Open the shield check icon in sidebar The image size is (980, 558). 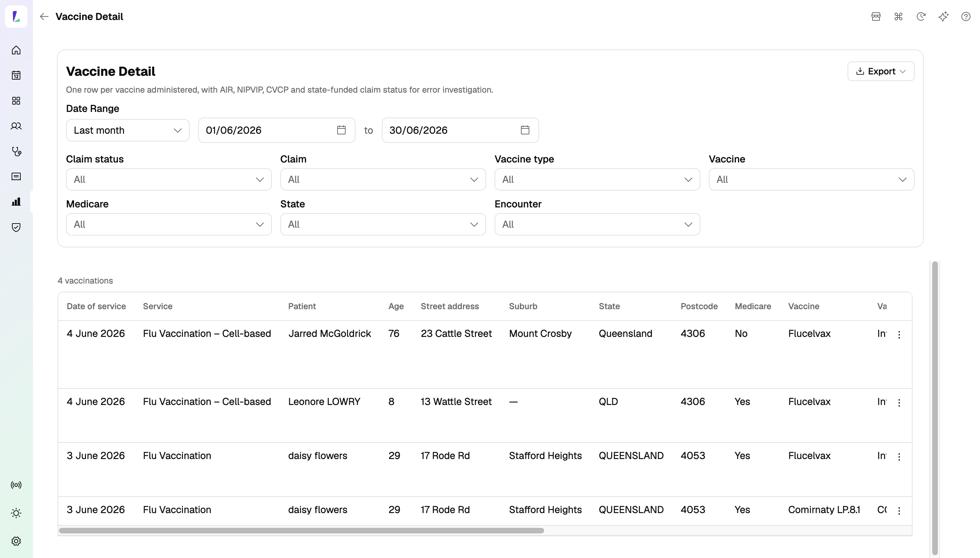coord(16,227)
